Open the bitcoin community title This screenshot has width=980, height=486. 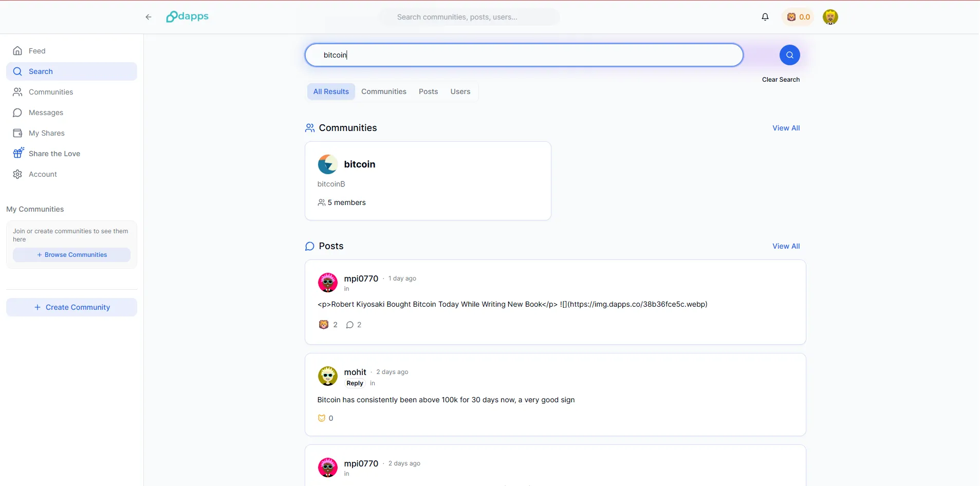(360, 164)
